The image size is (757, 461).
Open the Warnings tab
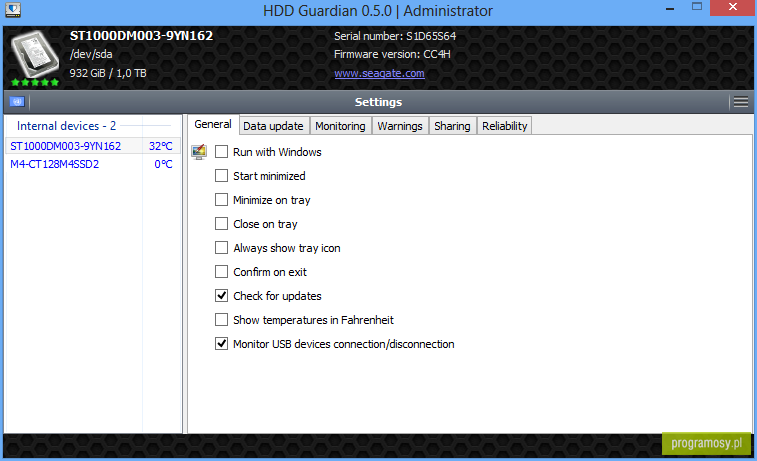400,126
